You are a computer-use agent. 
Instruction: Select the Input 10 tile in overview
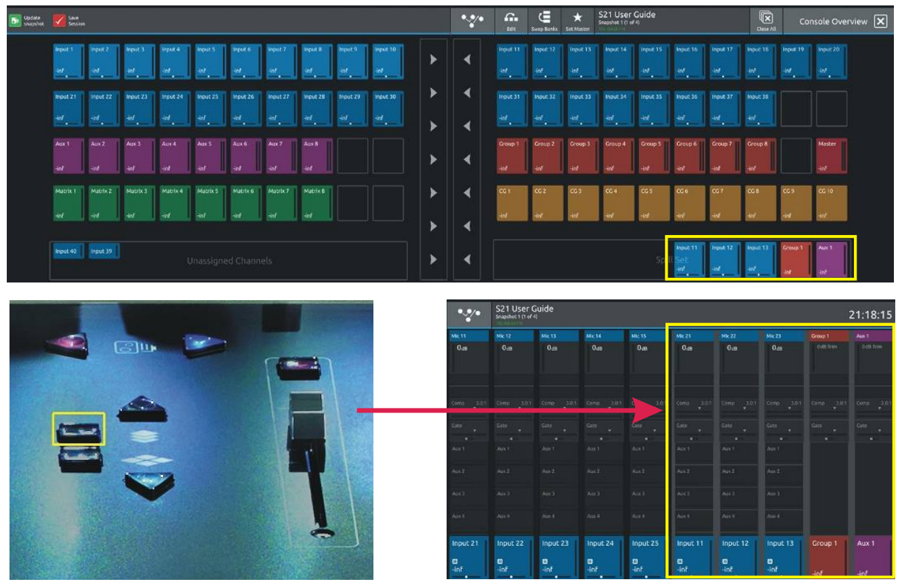[388, 62]
